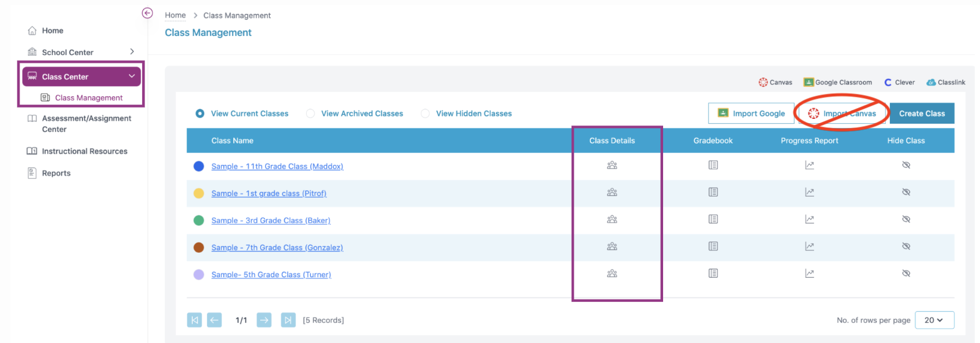
Task: Open rows per page dropdown
Action: [934, 320]
